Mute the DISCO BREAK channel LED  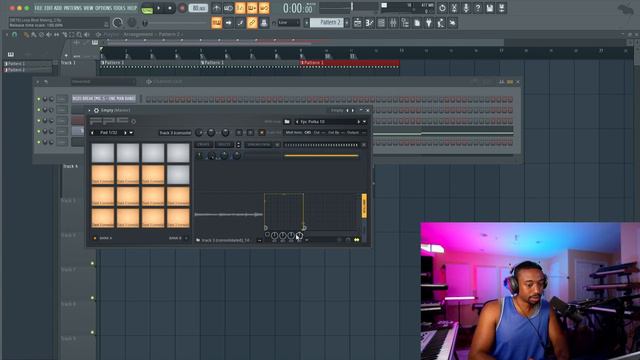[x=39, y=99]
